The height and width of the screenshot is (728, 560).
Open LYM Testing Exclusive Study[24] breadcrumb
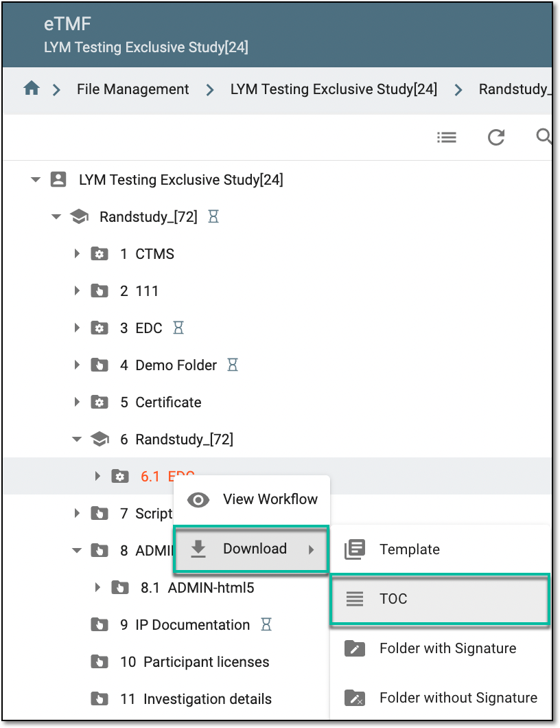pyautogui.click(x=334, y=89)
